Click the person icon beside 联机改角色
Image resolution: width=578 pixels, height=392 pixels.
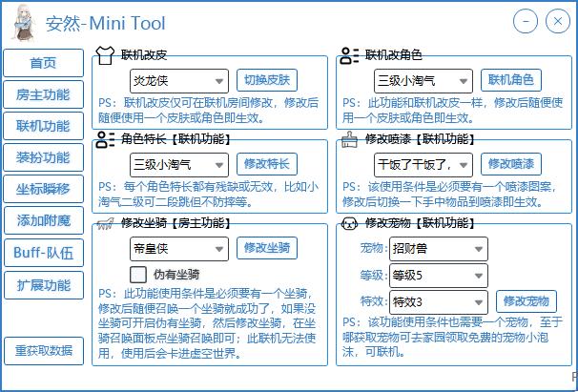[x=349, y=55]
